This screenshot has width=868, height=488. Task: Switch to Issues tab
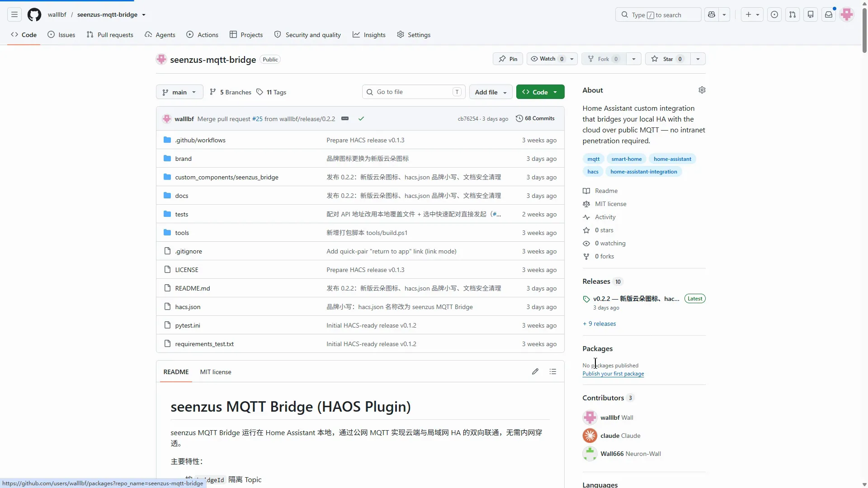(61, 35)
